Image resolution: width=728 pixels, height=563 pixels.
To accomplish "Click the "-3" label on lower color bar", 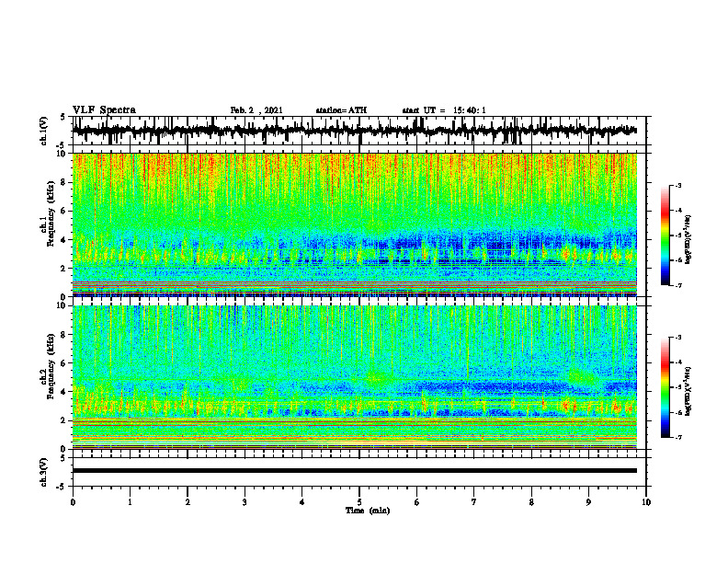I will 677,338.
